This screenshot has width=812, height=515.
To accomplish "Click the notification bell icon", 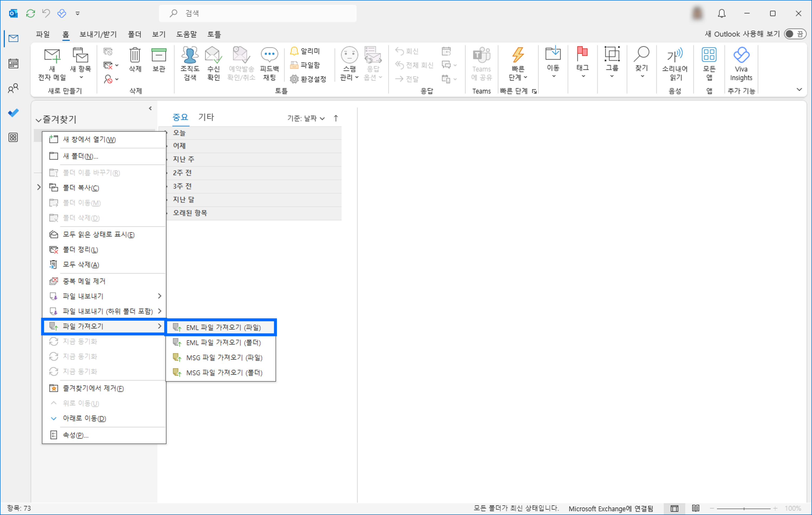I will [x=721, y=14].
